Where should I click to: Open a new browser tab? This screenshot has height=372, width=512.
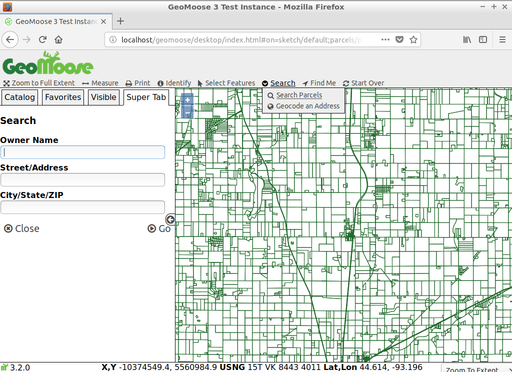[121, 21]
